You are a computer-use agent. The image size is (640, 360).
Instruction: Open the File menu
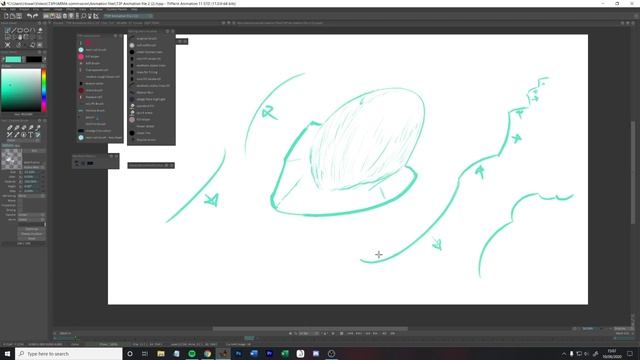[x=4, y=9]
